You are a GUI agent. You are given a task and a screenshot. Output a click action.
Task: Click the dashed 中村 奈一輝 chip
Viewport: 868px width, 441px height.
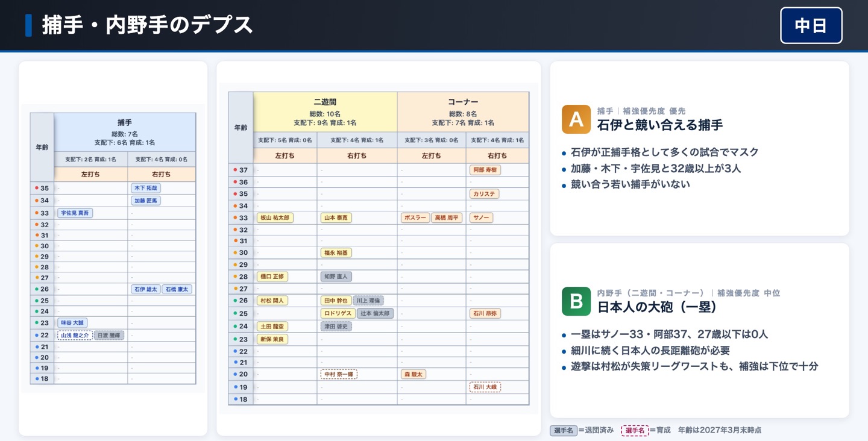click(339, 374)
